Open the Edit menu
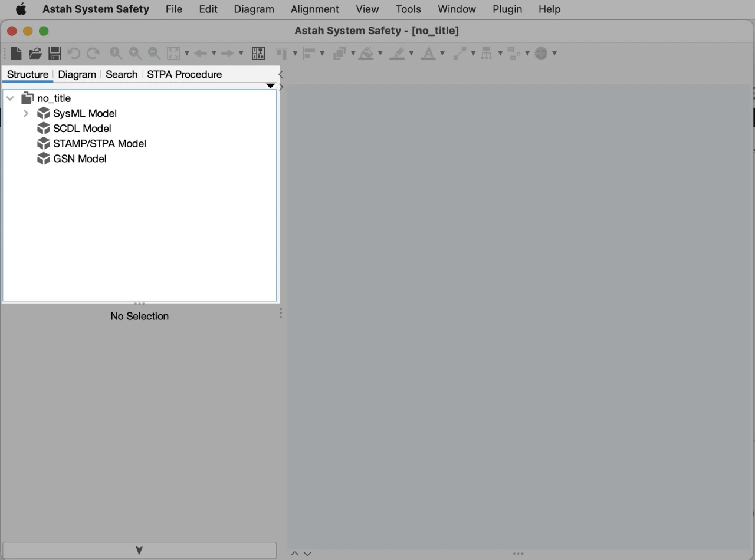The width and height of the screenshot is (755, 560). 208,9
